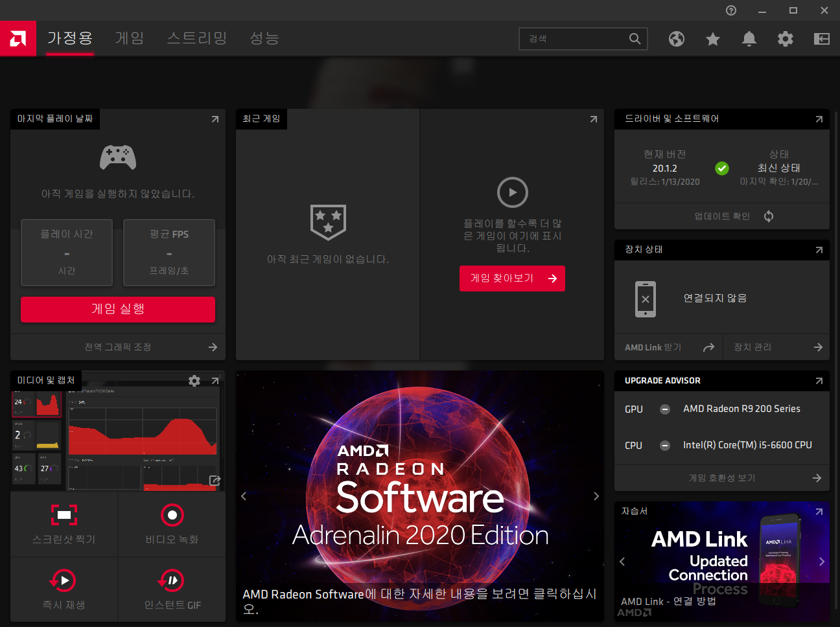Screen dimensions: 840x627
Task: Click 즉시 재생 instant replay
Action: pos(64,589)
